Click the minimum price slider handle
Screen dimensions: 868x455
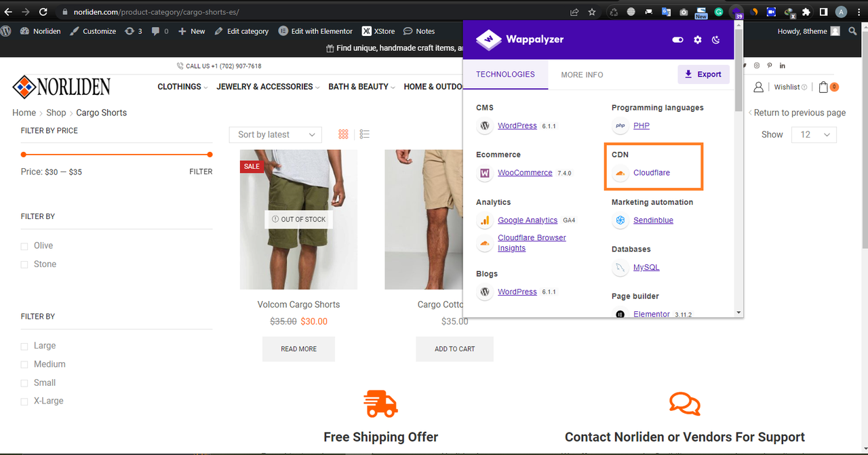point(24,155)
